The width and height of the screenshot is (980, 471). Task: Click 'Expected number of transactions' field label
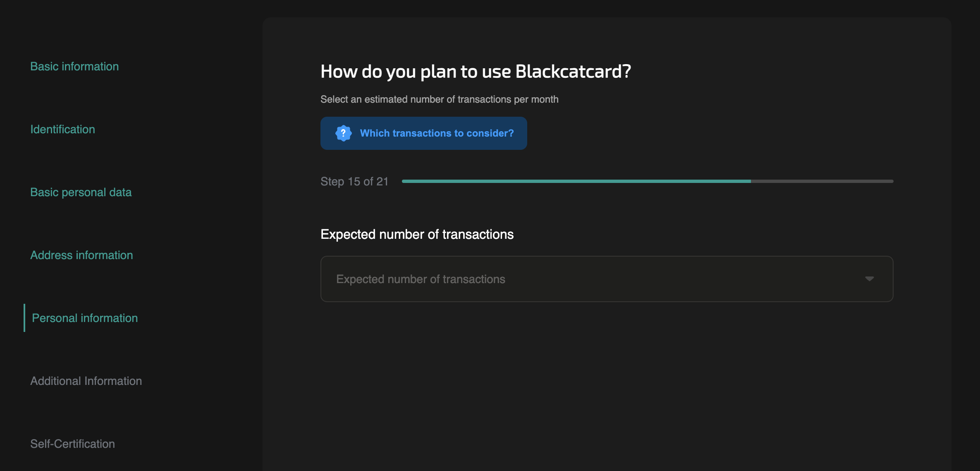pos(417,234)
